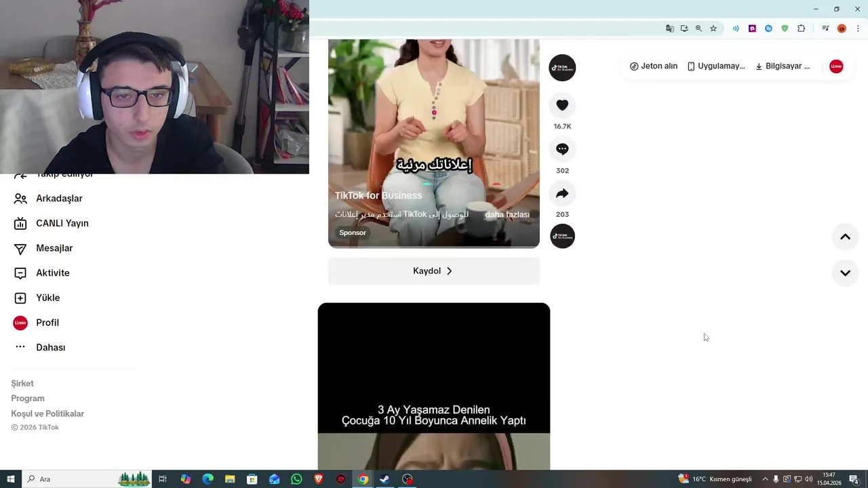Open Chrome extensions puzzle icon
Viewport: 868px width, 488px height.
point(801,28)
